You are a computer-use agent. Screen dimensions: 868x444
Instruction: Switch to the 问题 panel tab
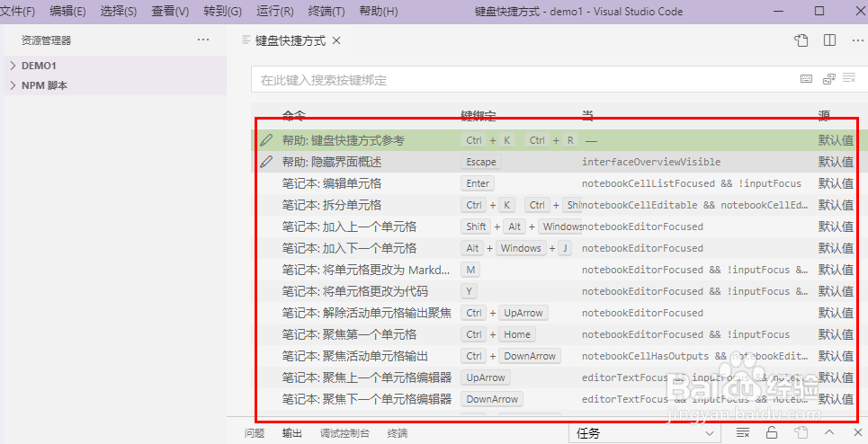tap(255, 433)
